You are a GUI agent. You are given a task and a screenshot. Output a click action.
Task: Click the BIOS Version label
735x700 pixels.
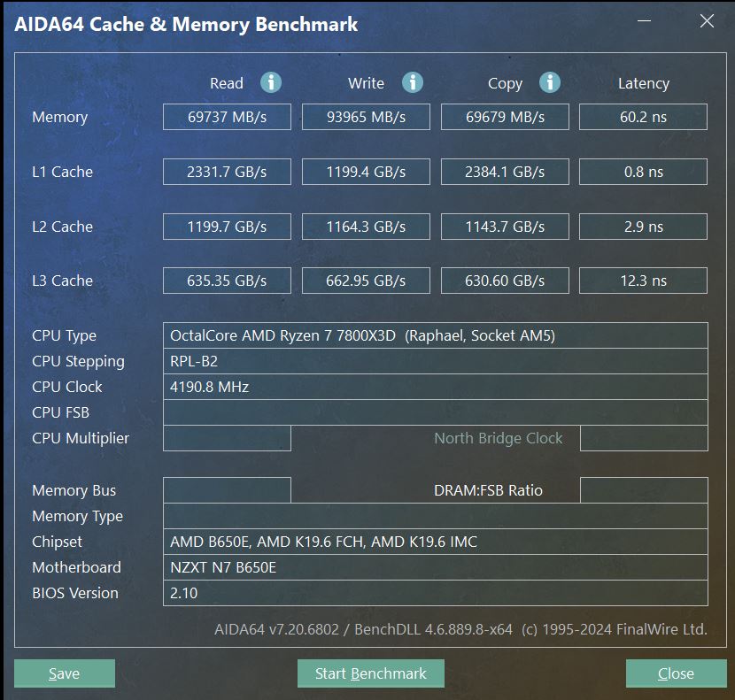point(75,593)
